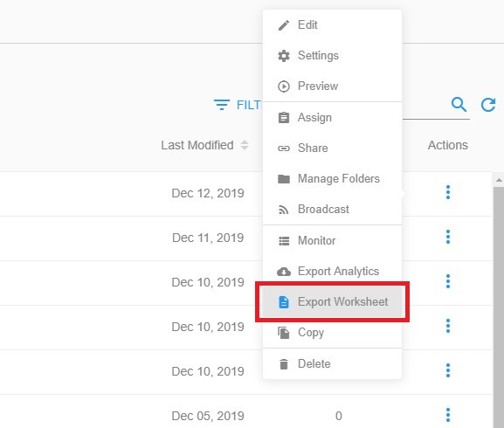This screenshot has height=428, width=504.
Task: Open actions menu for Dec 11, 2019 row
Action: click(x=448, y=237)
